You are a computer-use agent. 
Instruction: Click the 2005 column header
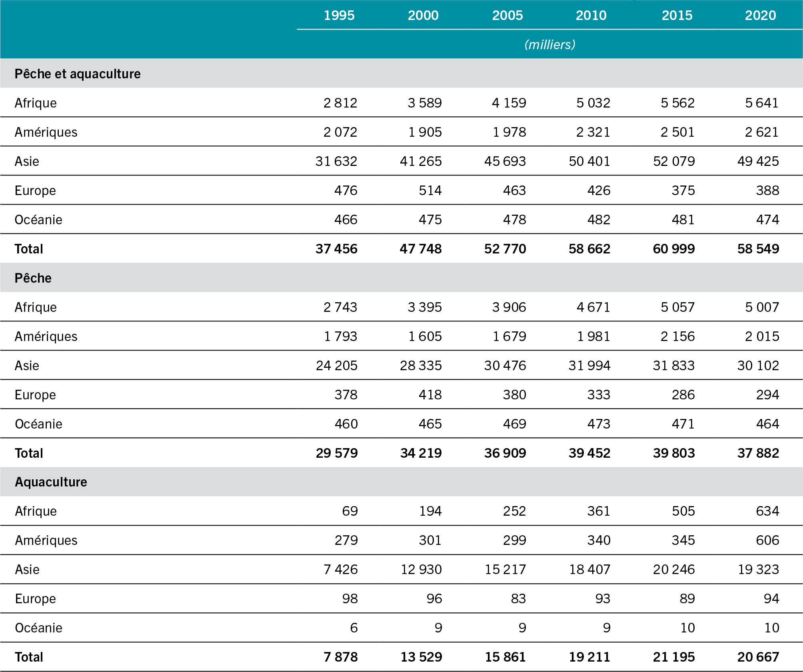507,15
